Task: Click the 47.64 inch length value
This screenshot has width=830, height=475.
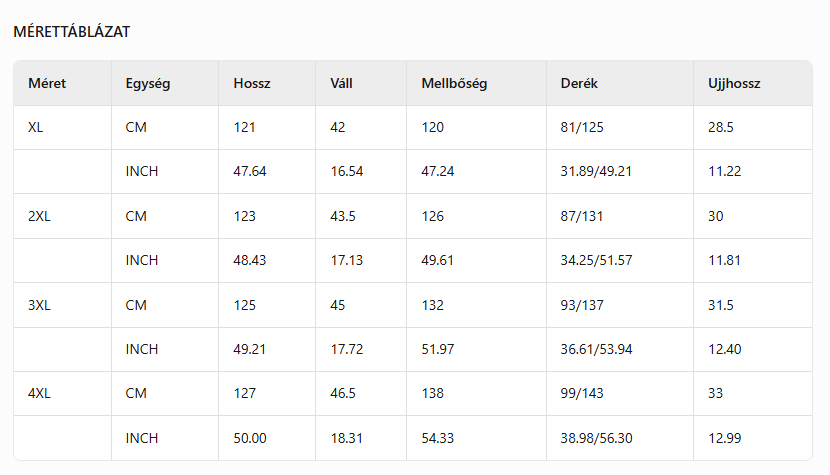Action: [x=250, y=172]
